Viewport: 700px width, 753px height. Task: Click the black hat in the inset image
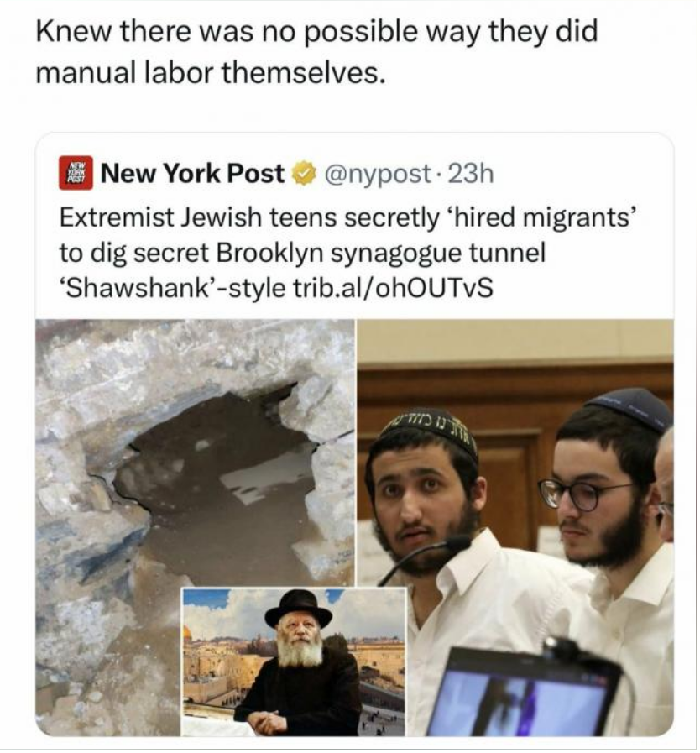point(298,609)
